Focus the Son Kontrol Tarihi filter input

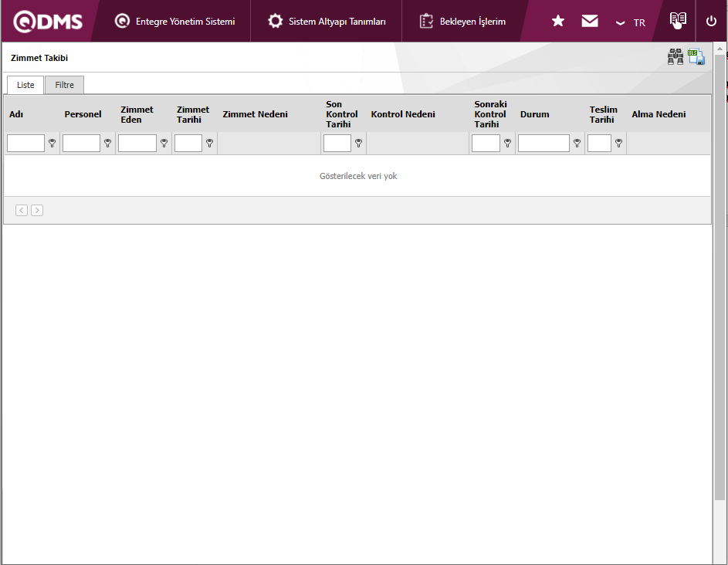[x=337, y=143]
